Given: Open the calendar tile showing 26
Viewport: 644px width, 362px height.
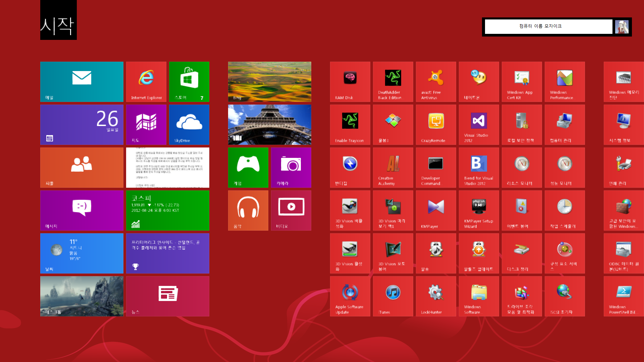Looking at the screenshot, I should (82, 125).
